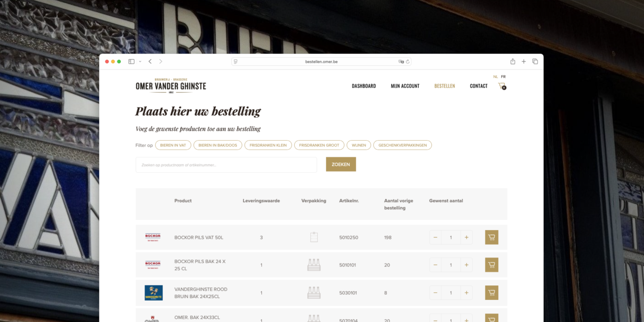Filter by Frisdranken groot

click(319, 145)
